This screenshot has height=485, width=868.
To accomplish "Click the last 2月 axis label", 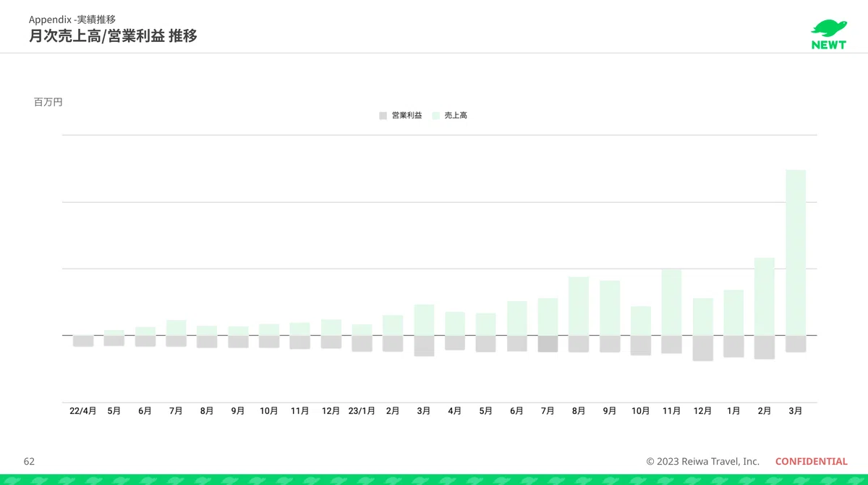I will tap(764, 410).
